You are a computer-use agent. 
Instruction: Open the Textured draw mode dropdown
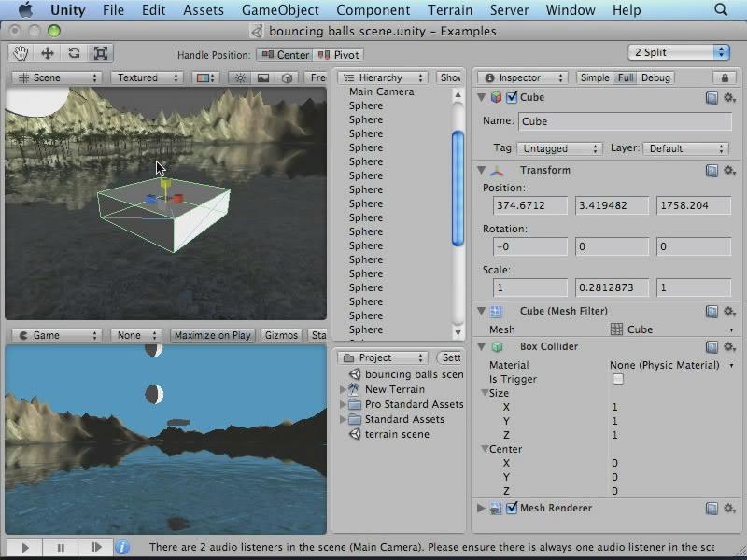tap(148, 78)
